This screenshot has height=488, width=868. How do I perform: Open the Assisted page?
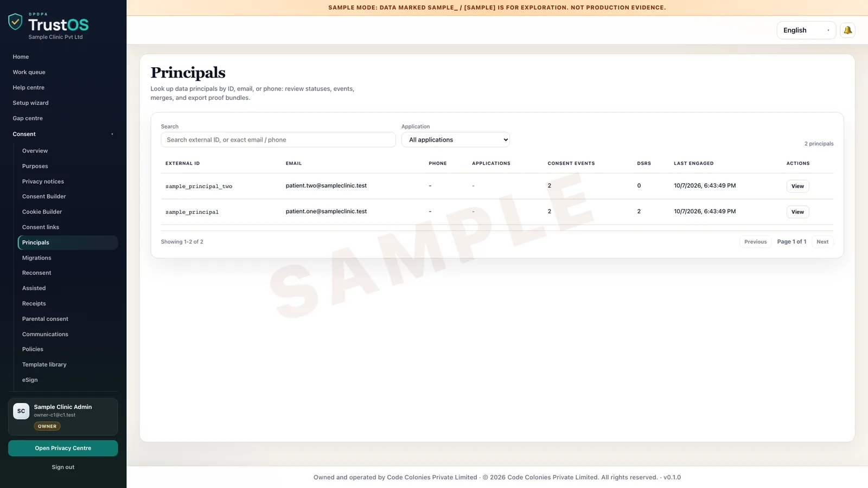34,288
